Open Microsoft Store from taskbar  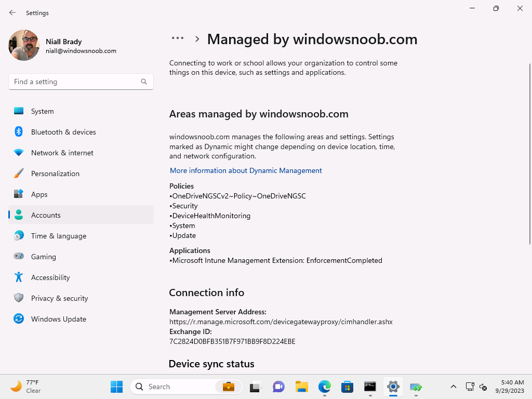(347, 387)
